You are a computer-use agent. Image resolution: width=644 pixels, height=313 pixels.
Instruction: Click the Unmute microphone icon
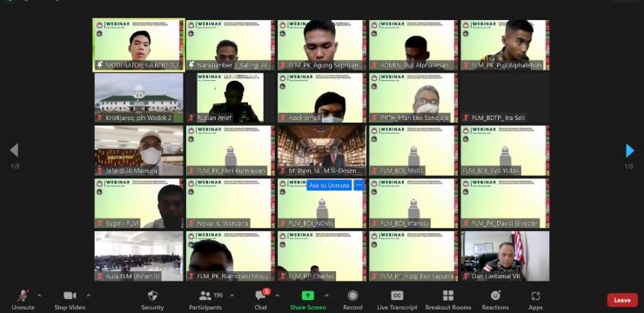(23, 296)
